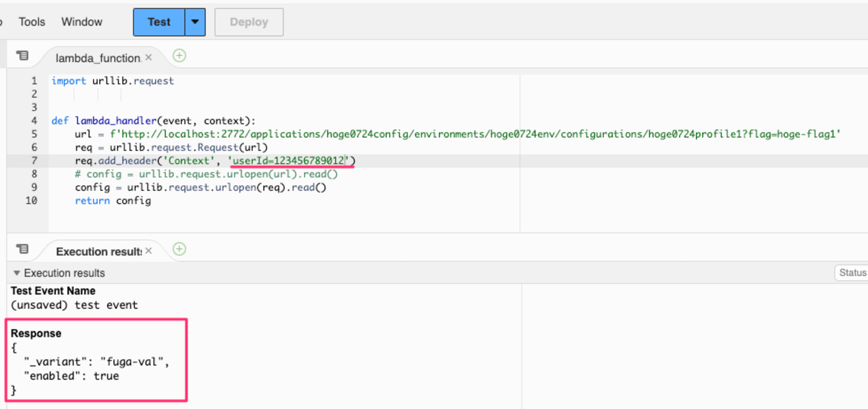Click the blue Test button
The height and width of the screenshot is (409, 868).
(x=159, y=22)
